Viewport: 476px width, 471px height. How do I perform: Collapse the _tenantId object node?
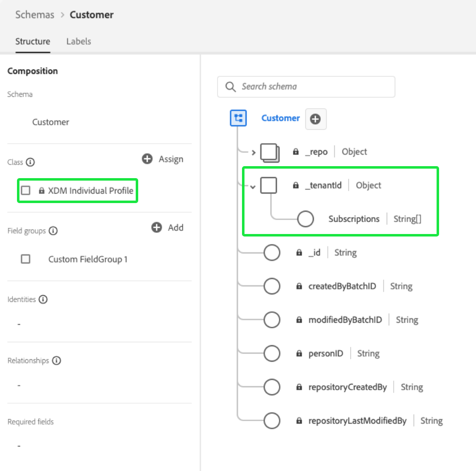coord(253,186)
